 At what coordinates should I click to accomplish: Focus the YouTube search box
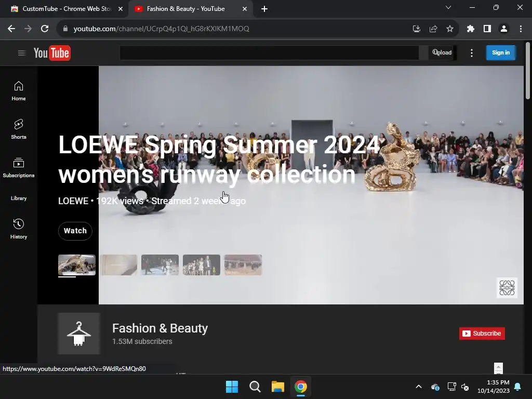[269, 53]
